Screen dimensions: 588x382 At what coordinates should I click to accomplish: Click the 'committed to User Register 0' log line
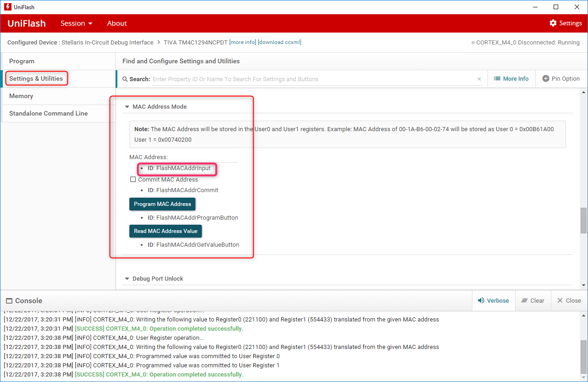click(141, 356)
